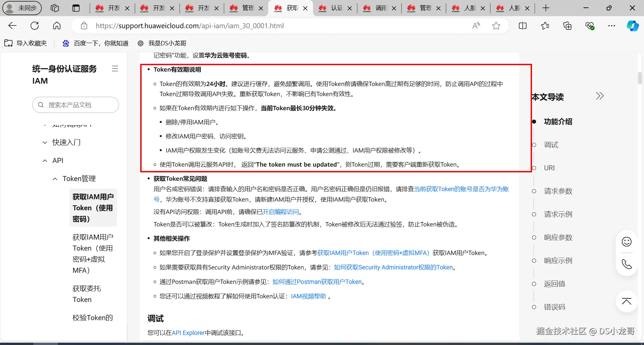644x345 pixels.
Task: Open the phone contact button
Action: (x=627, y=264)
